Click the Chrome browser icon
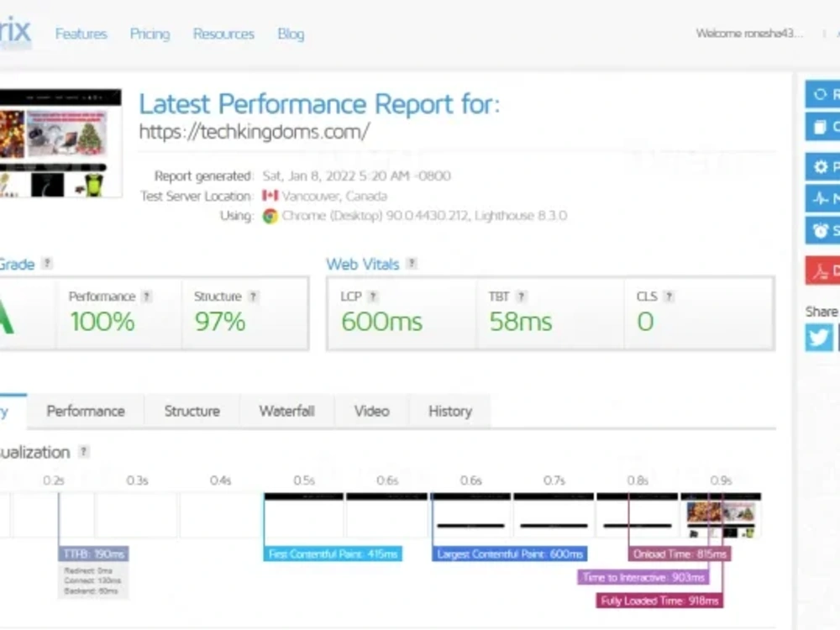The width and height of the screenshot is (840, 630). [270, 216]
